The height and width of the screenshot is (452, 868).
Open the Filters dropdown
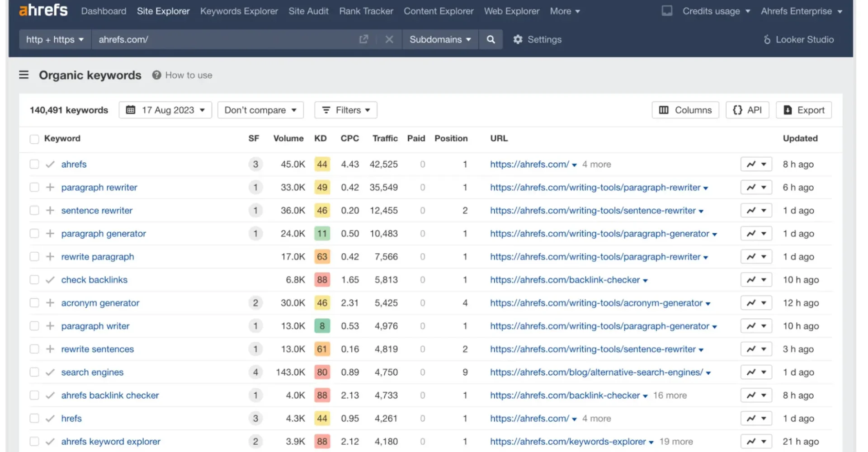(346, 110)
